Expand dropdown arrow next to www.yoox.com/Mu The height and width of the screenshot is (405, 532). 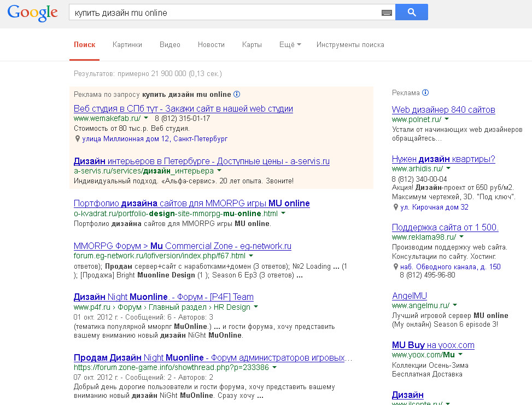[460, 354]
